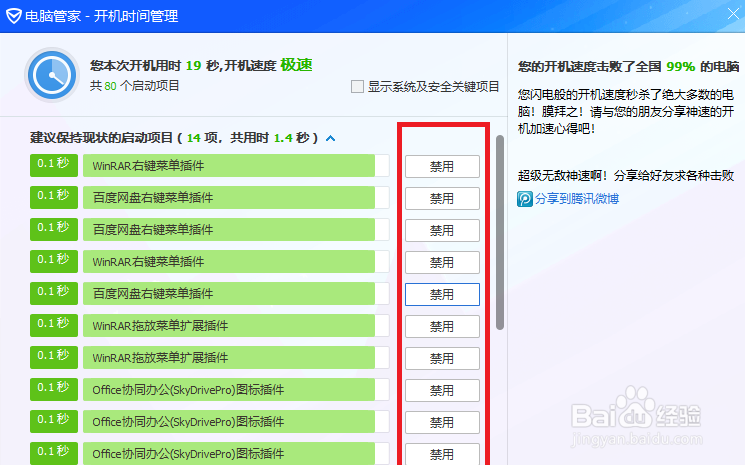The width and height of the screenshot is (745, 465).
Task: Click the 您本次开机用时 19 秒 text
Action: (x=154, y=66)
